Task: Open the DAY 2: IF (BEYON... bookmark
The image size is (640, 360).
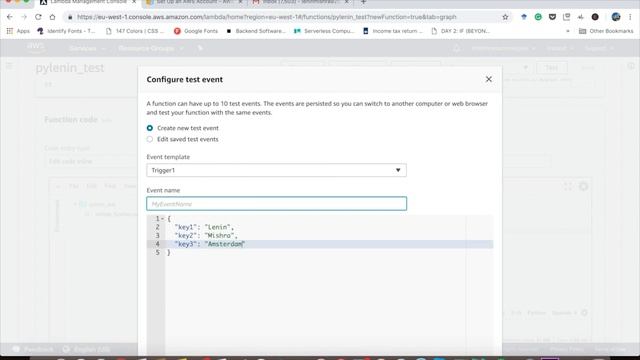Action: click(x=460, y=31)
